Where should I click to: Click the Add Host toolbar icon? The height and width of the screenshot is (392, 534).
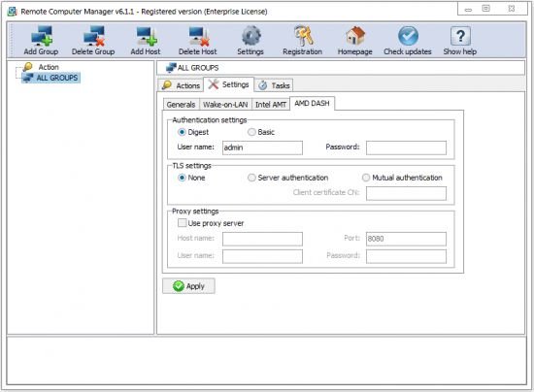(x=147, y=36)
